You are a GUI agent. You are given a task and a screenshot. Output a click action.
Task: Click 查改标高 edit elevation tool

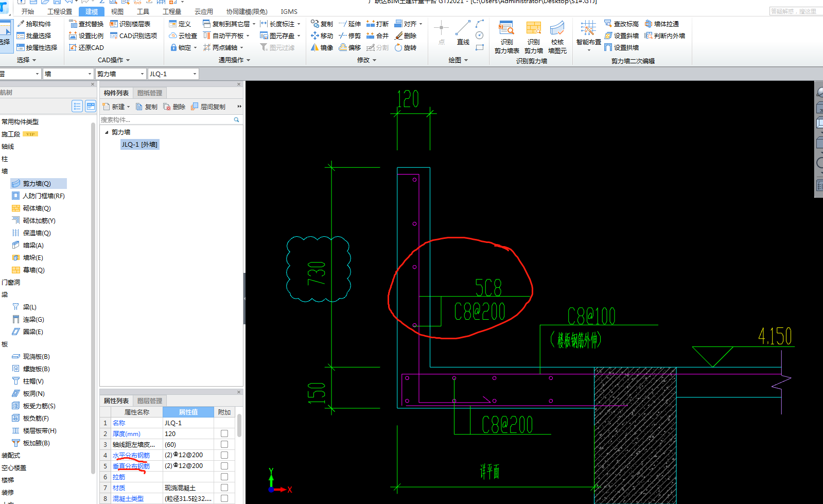pyautogui.click(x=621, y=24)
